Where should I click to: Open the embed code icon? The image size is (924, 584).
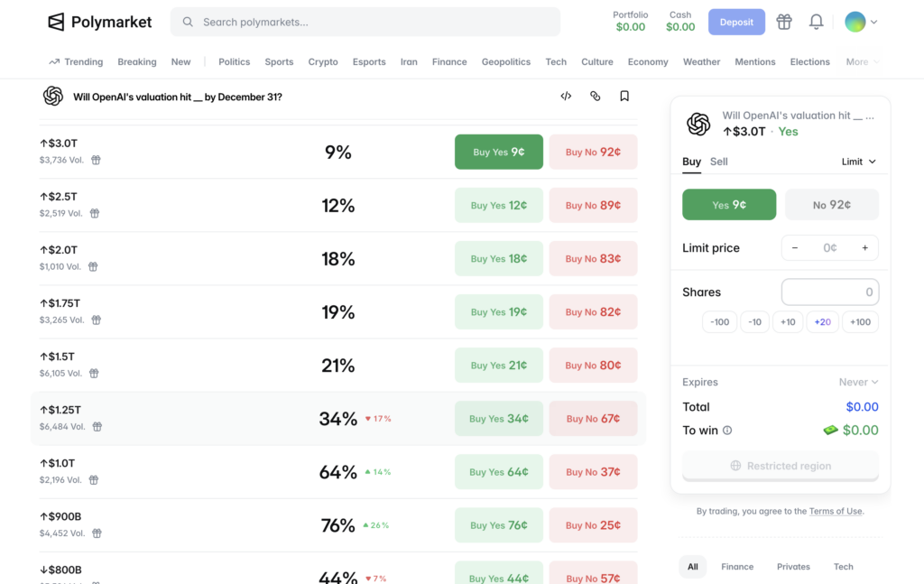pos(566,96)
